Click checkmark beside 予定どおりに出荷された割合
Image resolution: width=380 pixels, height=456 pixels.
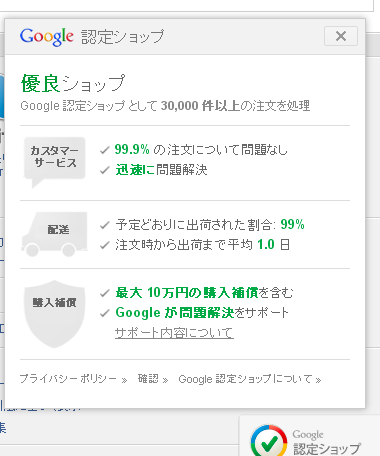[105, 225]
